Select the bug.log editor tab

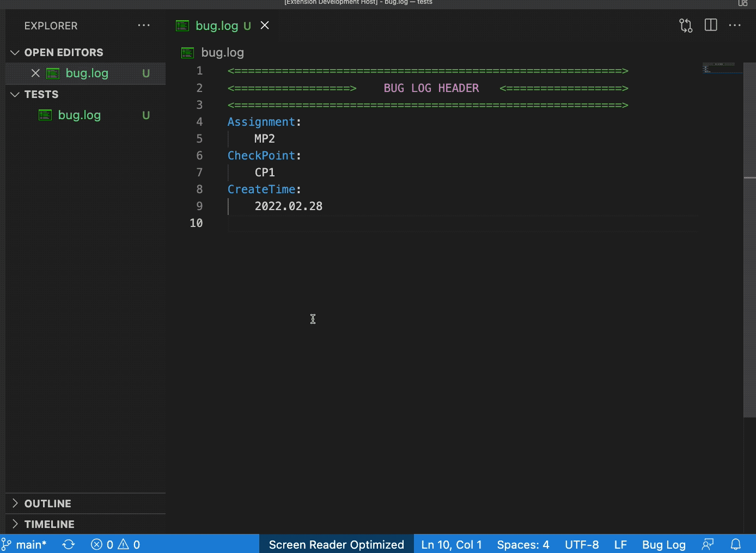click(x=223, y=26)
